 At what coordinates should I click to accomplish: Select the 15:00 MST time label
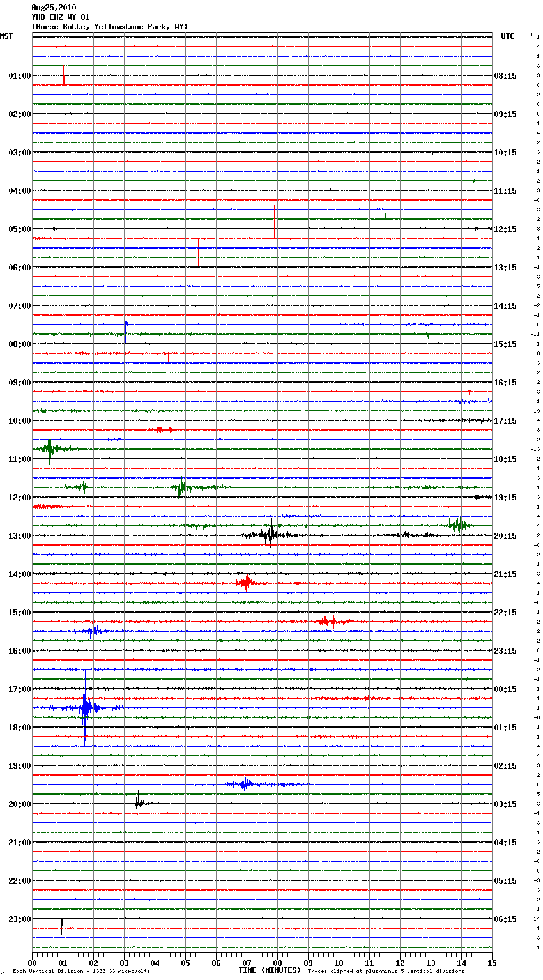(19, 613)
